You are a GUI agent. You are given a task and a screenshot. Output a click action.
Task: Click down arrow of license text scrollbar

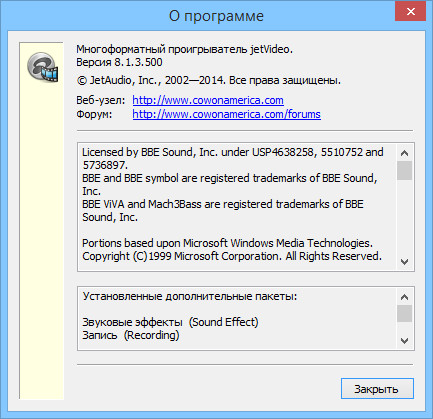point(404,262)
